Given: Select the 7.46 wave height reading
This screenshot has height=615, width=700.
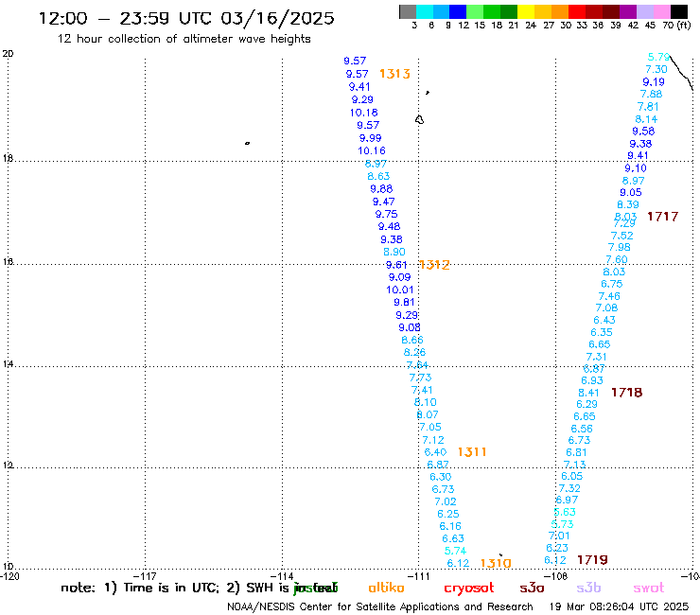Looking at the screenshot, I should [x=609, y=296].
